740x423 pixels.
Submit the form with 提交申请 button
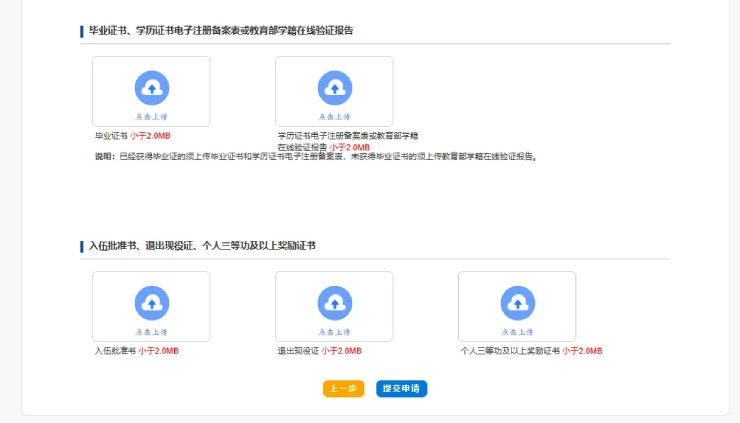point(401,389)
